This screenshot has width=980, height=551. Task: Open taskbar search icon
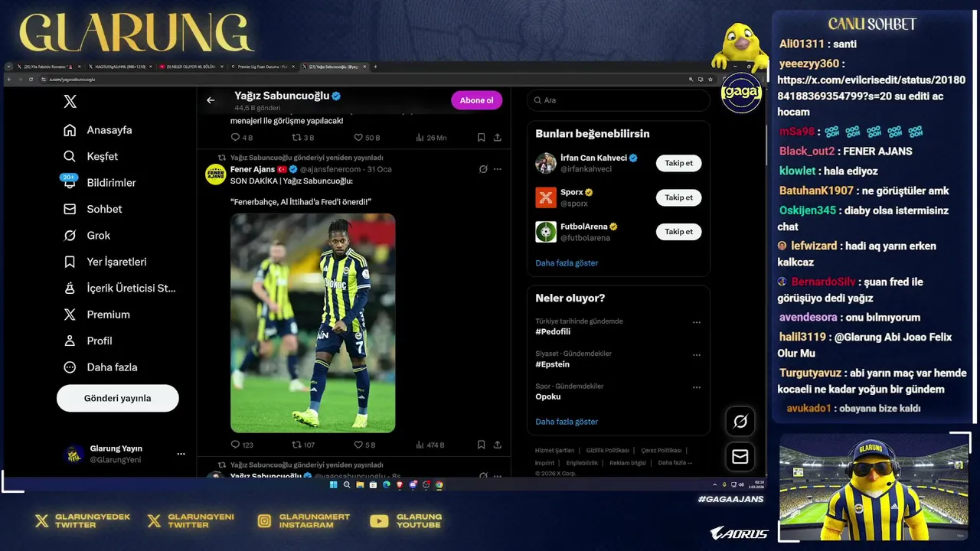pos(347,484)
